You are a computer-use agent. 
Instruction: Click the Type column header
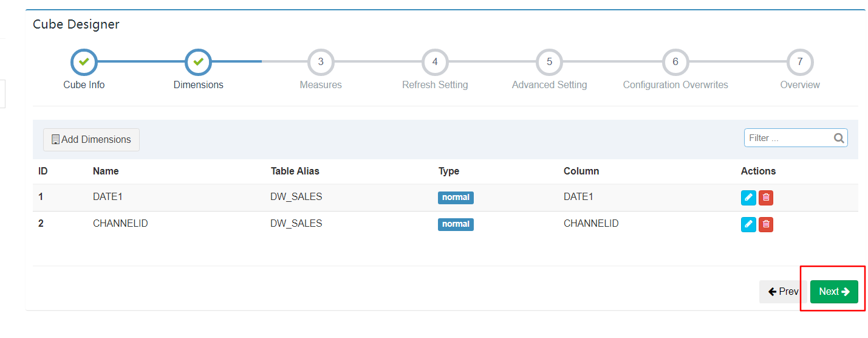pyautogui.click(x=449, y=171)
